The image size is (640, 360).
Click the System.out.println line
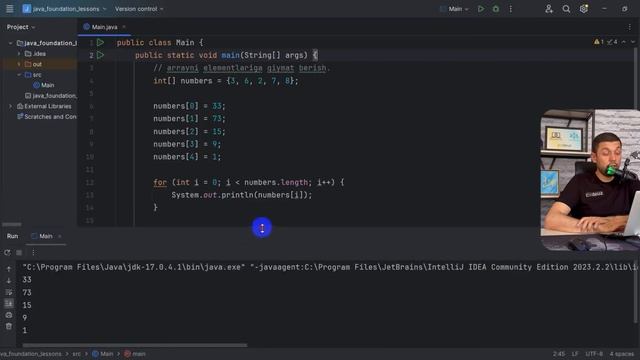pyautogui.click(x=242, y=195)
